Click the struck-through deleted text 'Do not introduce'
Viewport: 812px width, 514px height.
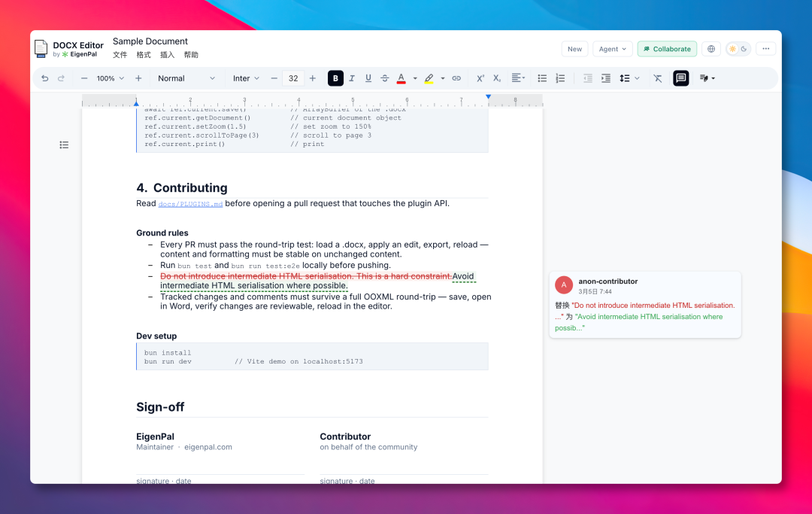pos(192,276)
